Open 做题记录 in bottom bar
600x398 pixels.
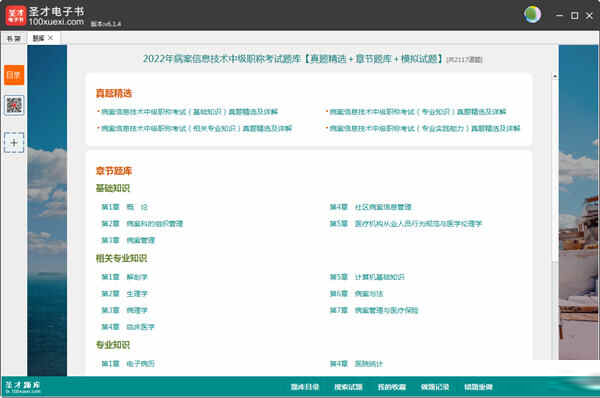[435, 387]
